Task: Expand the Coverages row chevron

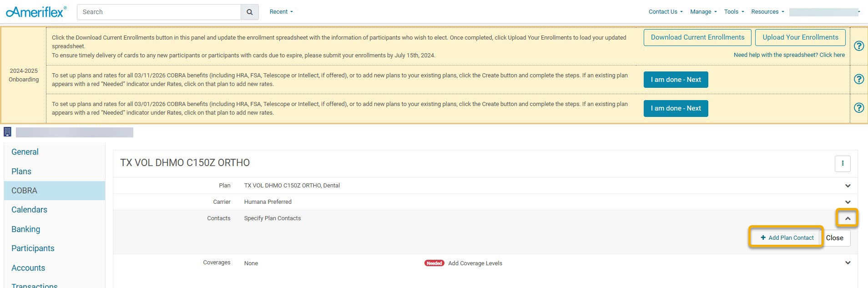Action: (848, 263)
